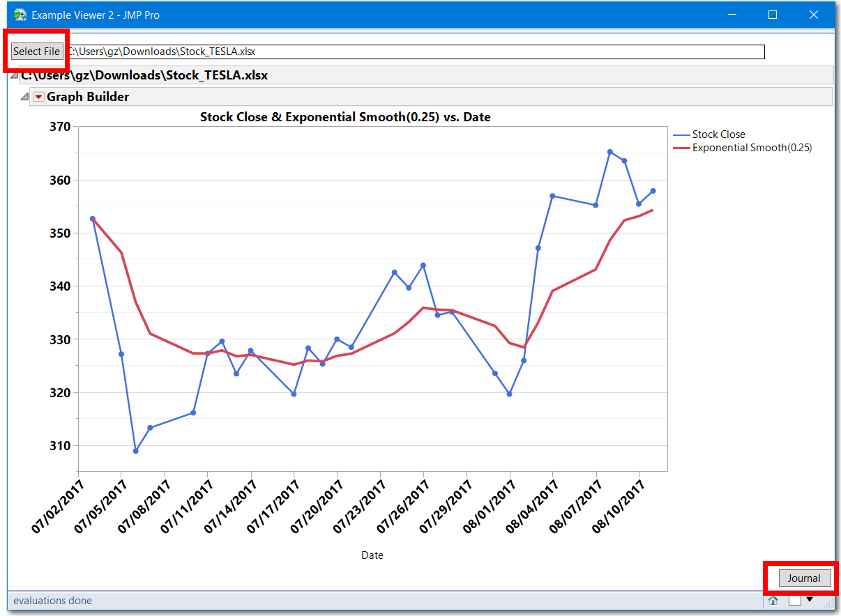
Task: Click the Date axis label
Action: click(x=372, y=555)
